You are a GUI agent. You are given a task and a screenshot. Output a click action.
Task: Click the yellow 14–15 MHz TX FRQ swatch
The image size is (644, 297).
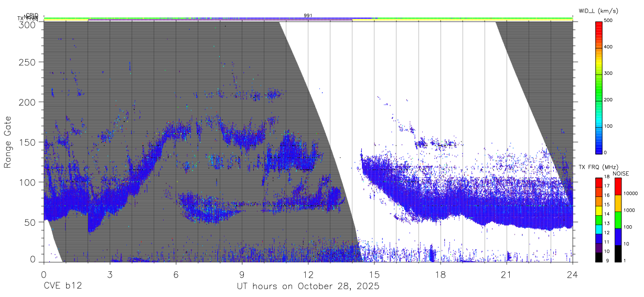tap(599, 210)
